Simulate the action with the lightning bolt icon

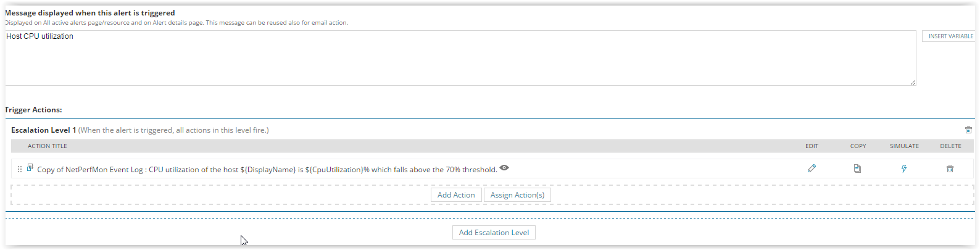(904, 169)
